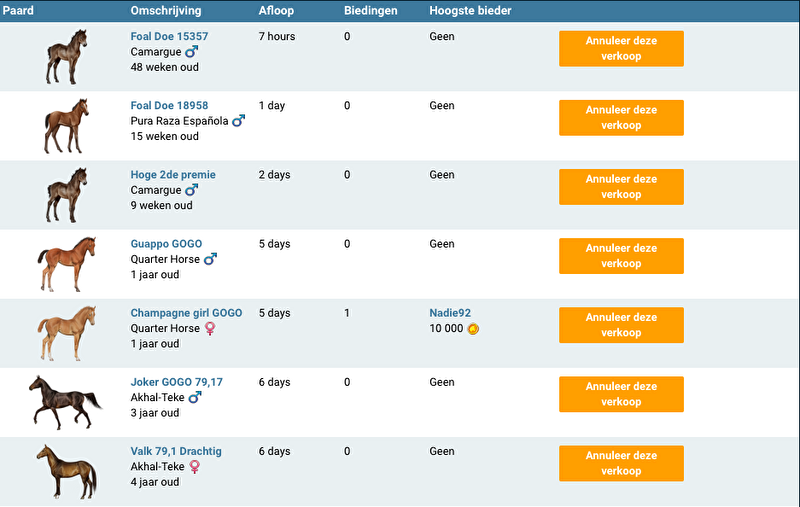The height and width of the screenshot is (507, 800).
Task: Click male icon next to Joker's Akhal-Teke
Action: [195, 397]
